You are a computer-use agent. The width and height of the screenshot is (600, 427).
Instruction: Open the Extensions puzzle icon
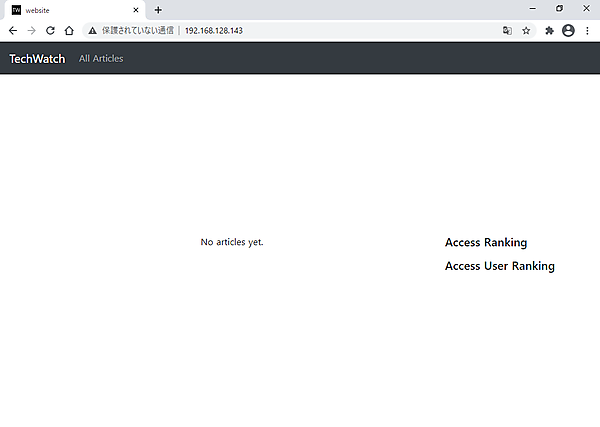(x=549, y=30)
